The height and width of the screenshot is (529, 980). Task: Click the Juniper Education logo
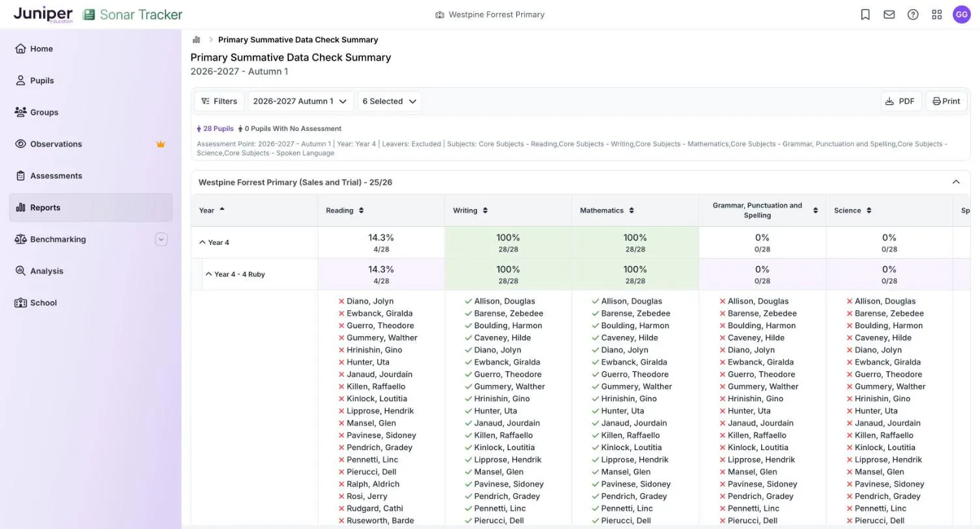[43, 14]
